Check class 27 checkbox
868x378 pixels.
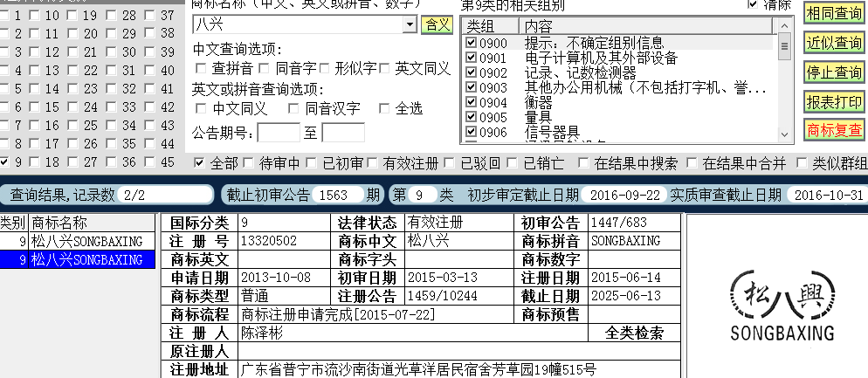tap(72, 162)
